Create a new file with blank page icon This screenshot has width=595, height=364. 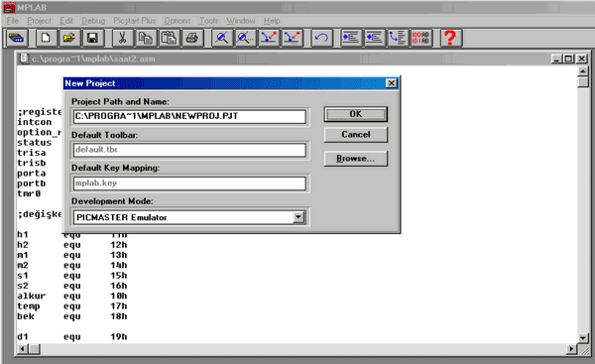(46, 38)
